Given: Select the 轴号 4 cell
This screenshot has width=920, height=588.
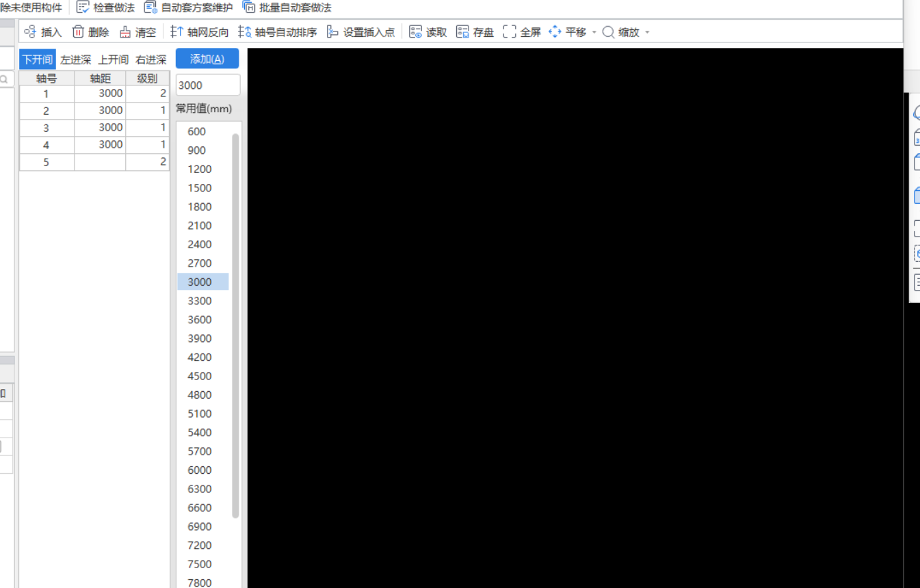Looking at the screenshot, I should tap(47, 145).
